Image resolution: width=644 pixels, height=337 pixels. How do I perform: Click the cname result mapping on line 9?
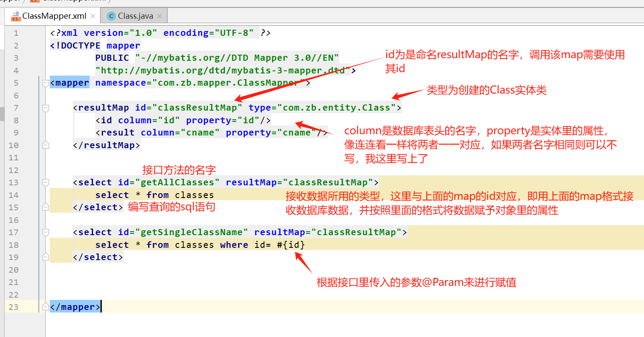210,132
